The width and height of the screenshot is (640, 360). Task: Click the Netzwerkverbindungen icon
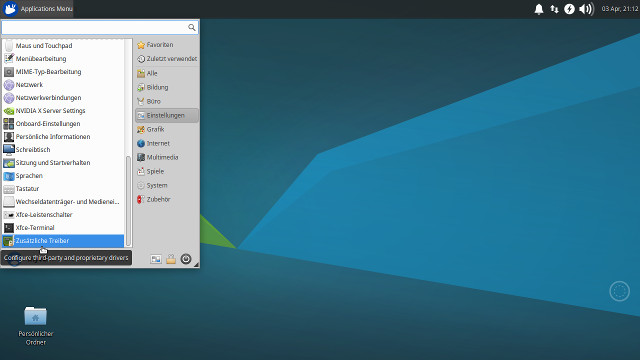point(9,98)
